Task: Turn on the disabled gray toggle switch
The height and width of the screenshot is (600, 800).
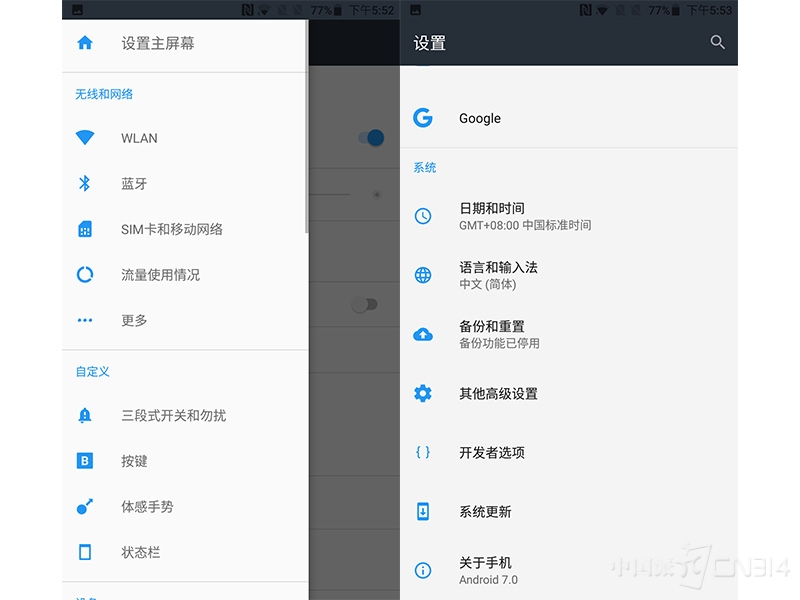Action: [x=365, y=305]
